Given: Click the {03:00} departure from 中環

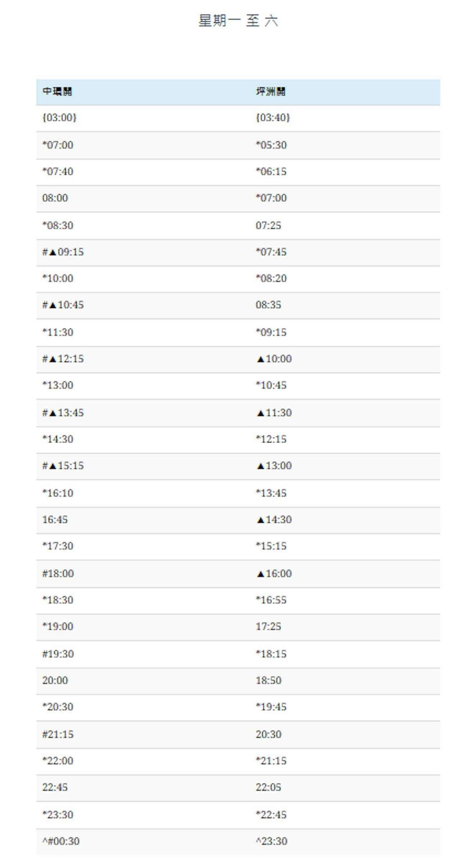Looking at the screenshot, I should click(x=59, y=118).
